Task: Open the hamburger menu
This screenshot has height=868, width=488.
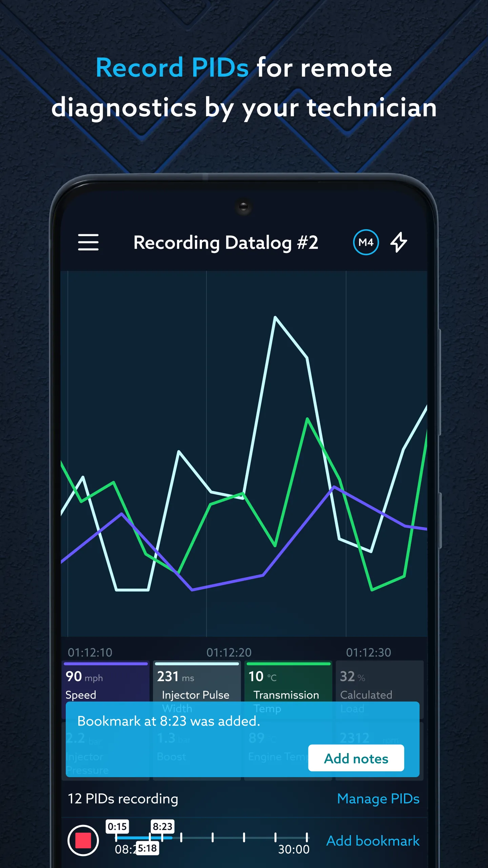Action: (x=88, y=242)
